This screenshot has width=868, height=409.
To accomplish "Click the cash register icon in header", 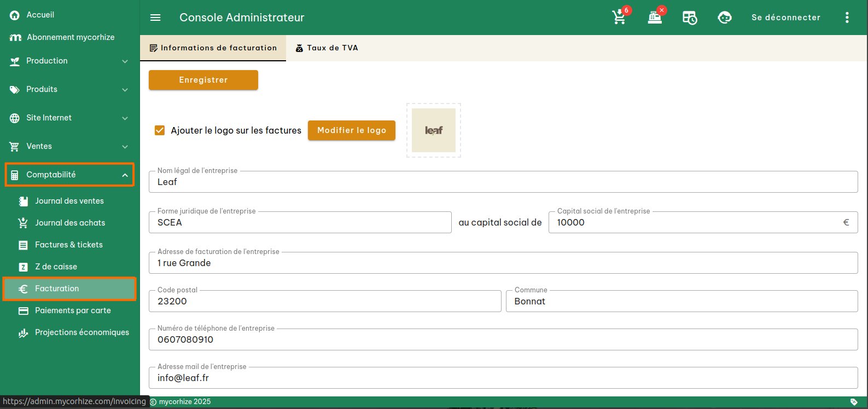I will point(655,18).
